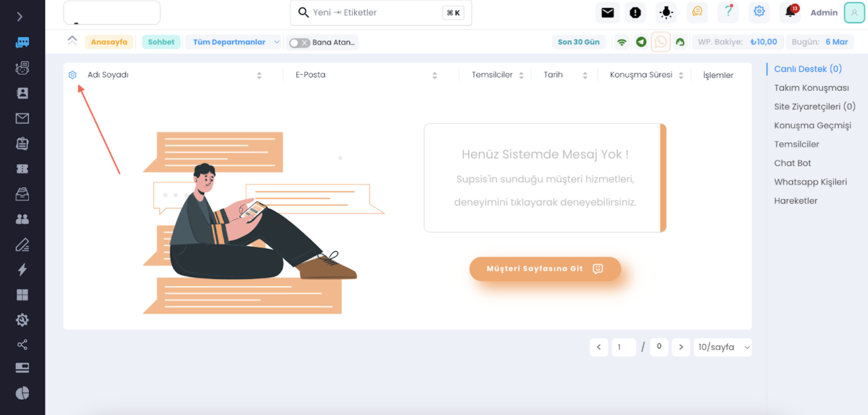This screenshot has width=868, height=415.
Task: Open Konuşma Geçmişi in right menu
Action: pos(813,126)
